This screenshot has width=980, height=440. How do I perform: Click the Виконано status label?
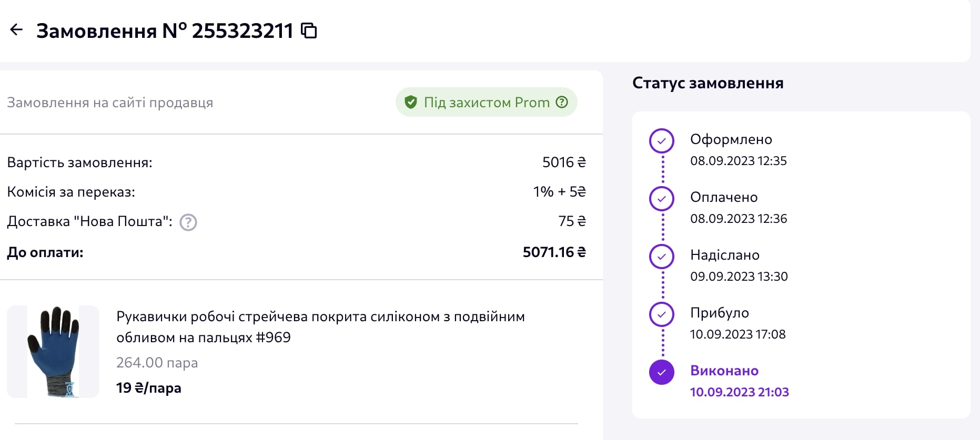(x=724, y=371)
